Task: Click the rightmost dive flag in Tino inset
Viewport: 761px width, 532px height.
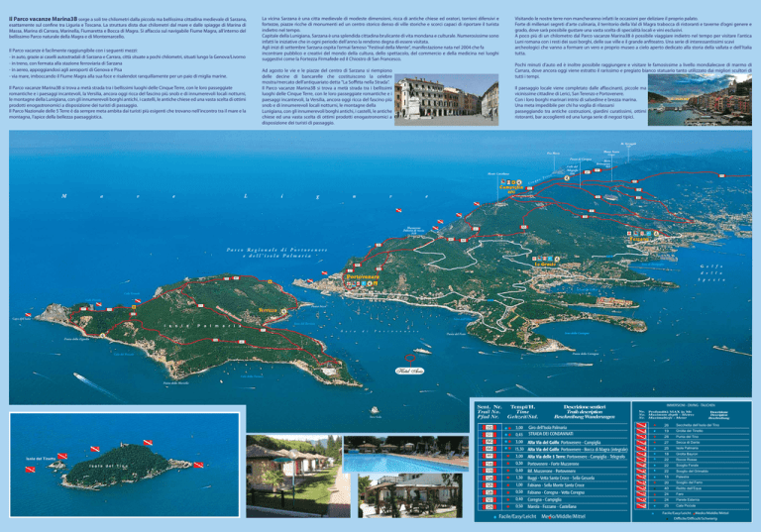Action: [198, 465]
